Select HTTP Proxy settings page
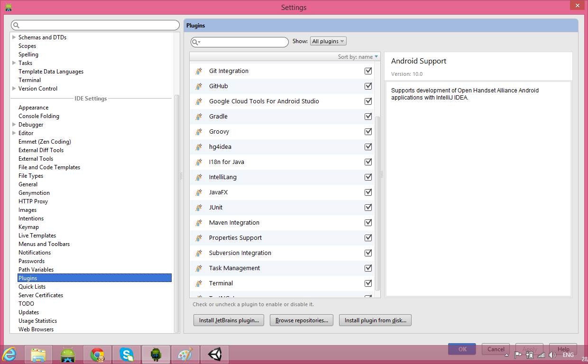This screenshot has height=364, width=588. click(33, 201)
